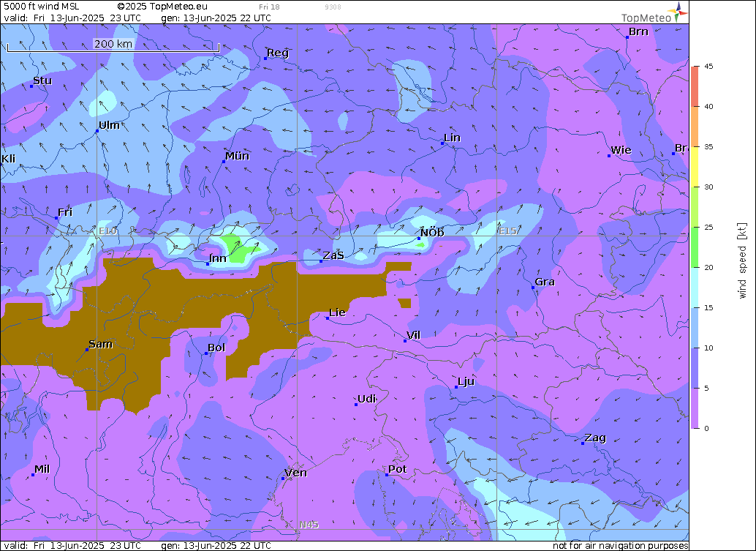Click the wind speed [kt] axis label

coord(741,261)
